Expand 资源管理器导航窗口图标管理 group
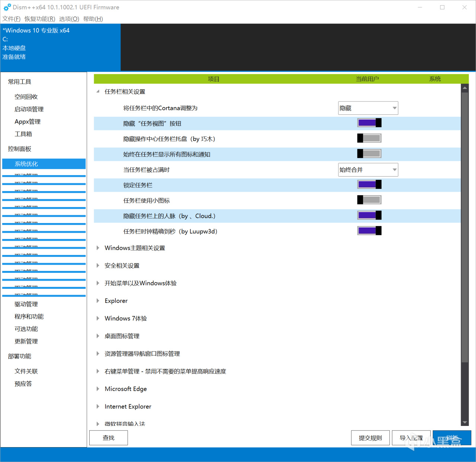This screenshot has height=462, width=476. 98,353
